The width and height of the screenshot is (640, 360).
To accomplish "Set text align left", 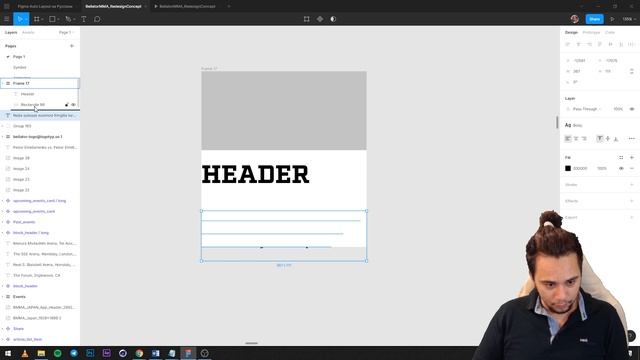I will pos(568,139).
